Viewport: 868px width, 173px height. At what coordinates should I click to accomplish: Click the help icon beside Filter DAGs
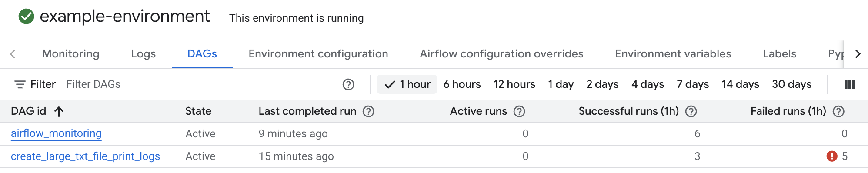point(348,84)
